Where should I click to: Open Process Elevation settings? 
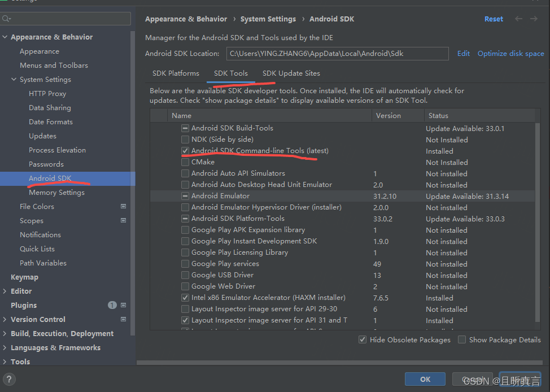click(x=57, y=150)
